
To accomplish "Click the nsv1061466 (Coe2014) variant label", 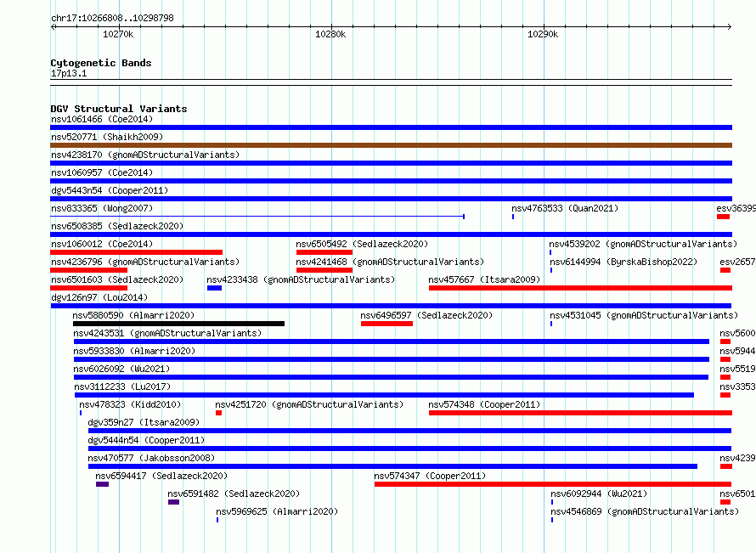I will (x=102, y=119).
